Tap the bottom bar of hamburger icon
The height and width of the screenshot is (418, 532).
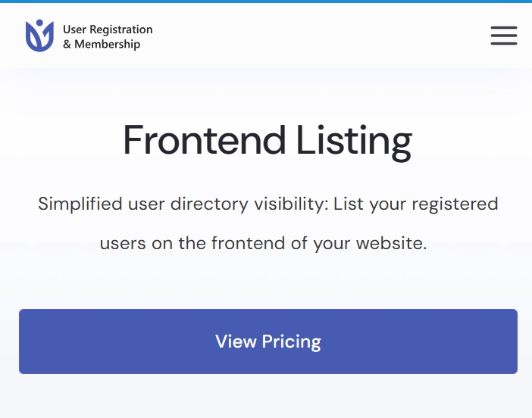click(504, 43)
